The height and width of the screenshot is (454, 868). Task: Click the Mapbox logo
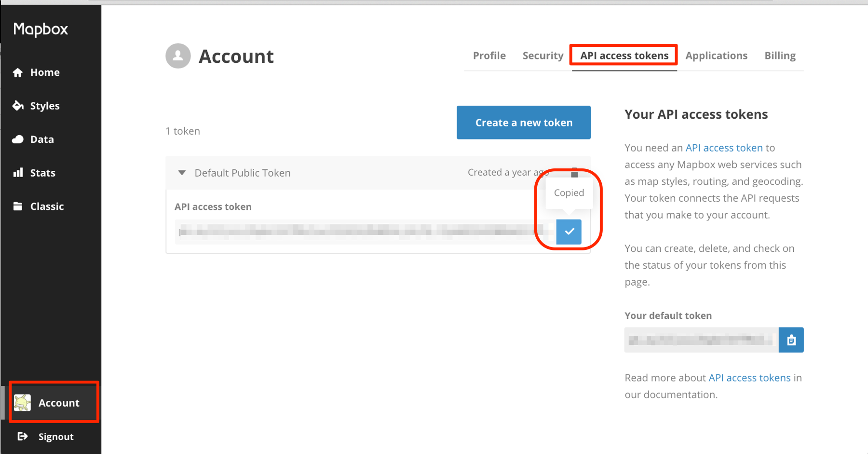coord(41,29)
